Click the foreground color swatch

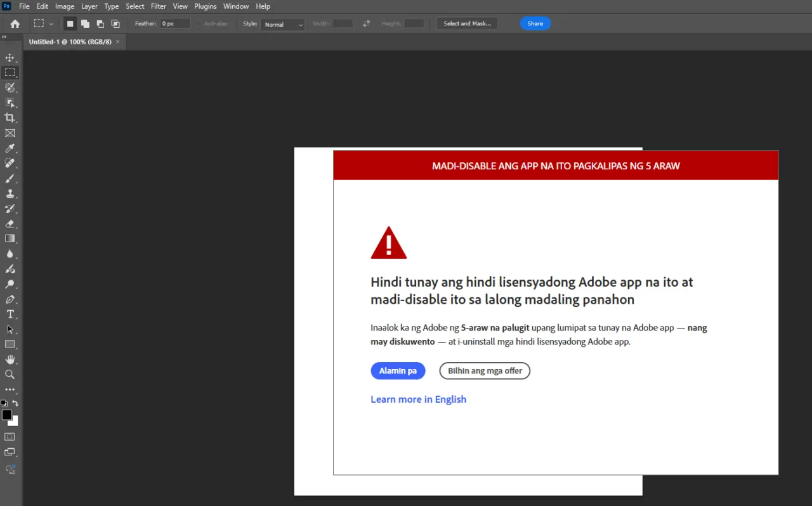6,415
